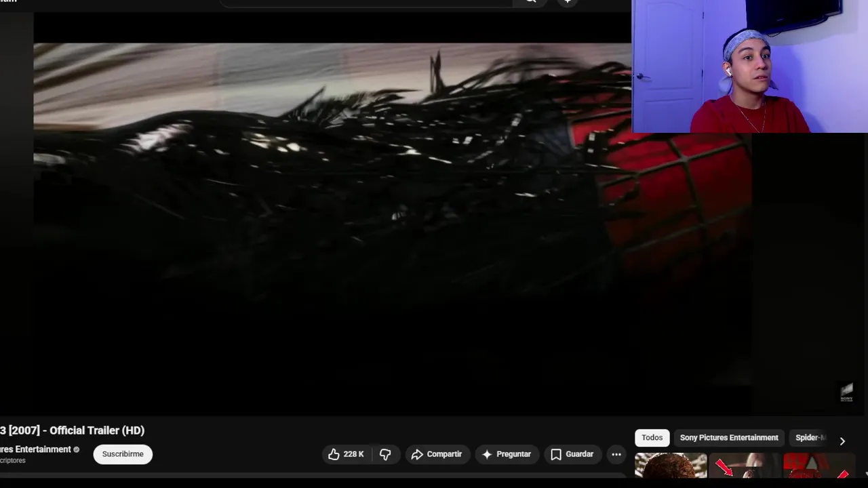The image size is (868, 488).
Task: Click the Sony watermark in the video corner
Action: 846,392
